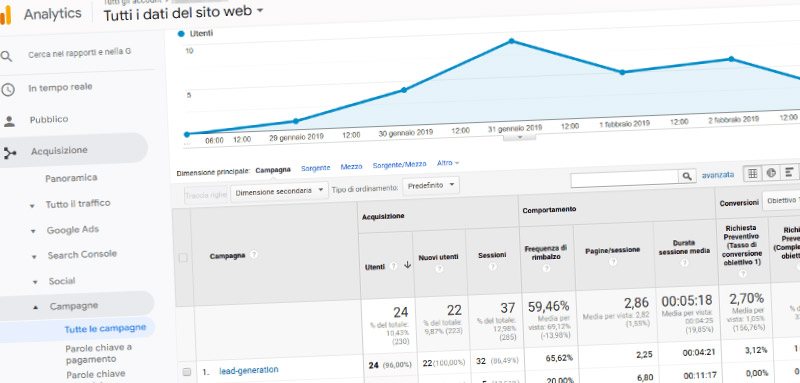Click the Cerca nei rapporti search field
Image resolution: width=800 pixels, height=383 pixels.
click(x=80, y=53)
